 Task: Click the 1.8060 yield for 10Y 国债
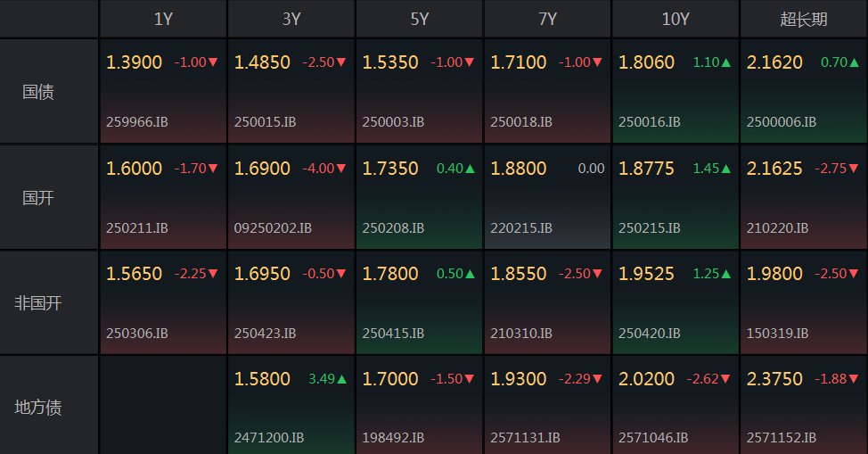pyautogui.click(x=646, y=62)
